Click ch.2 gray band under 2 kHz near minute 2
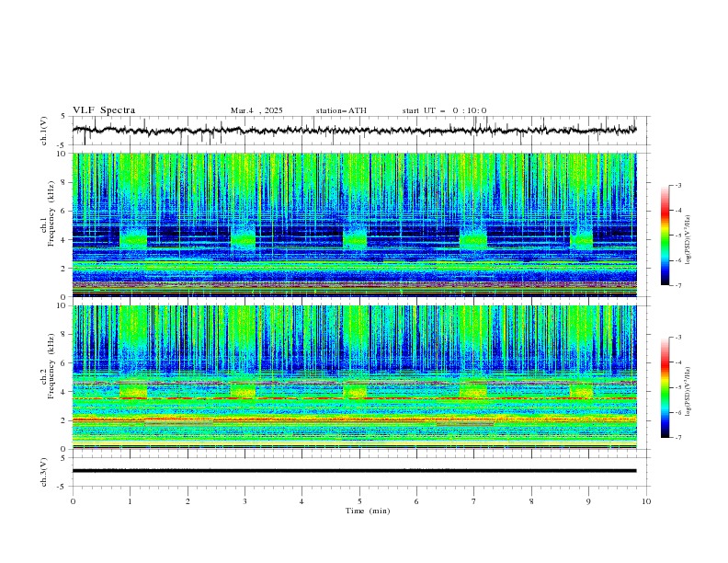The width and height of the screenshot is (728, 563). tap(179, 423)
